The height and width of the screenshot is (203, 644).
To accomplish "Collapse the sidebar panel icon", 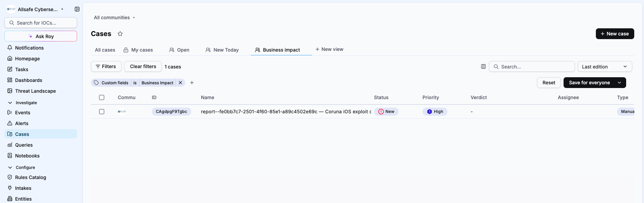I will [x=77, y=9].
